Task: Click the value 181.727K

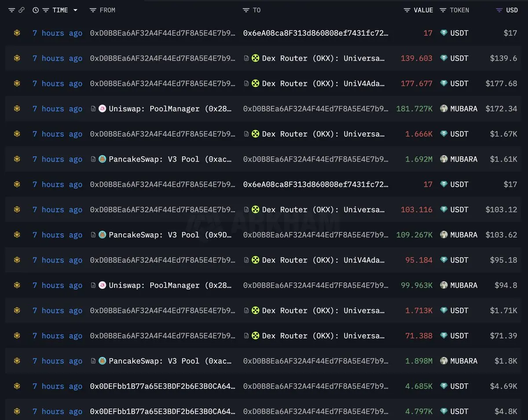Action: (414, 108)
